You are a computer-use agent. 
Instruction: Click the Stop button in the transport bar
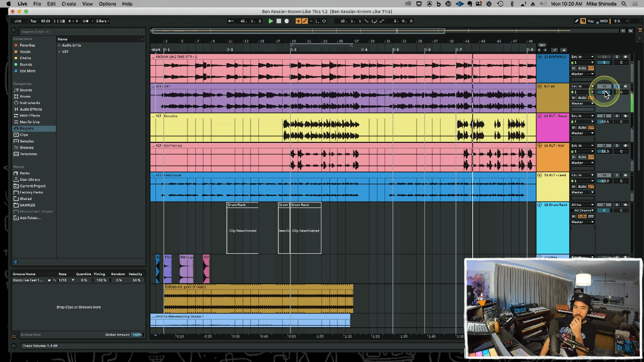(x=279, y=21)
